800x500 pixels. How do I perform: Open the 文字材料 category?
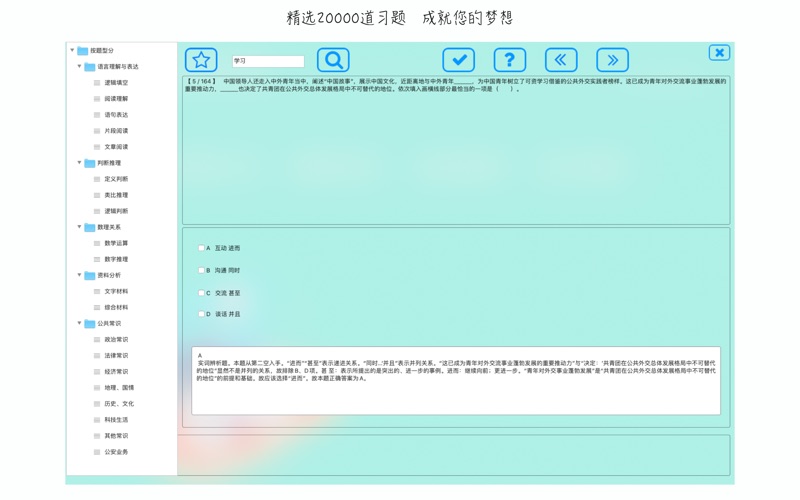116,291
